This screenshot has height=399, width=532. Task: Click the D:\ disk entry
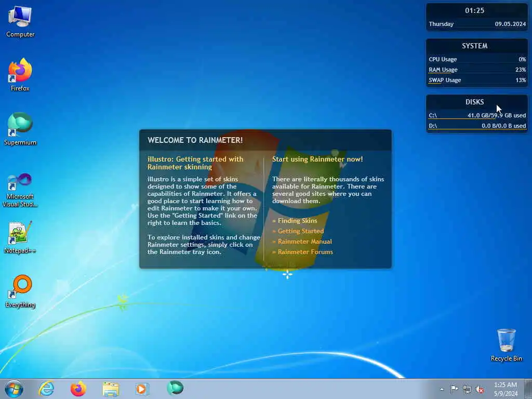click(477, 126)
